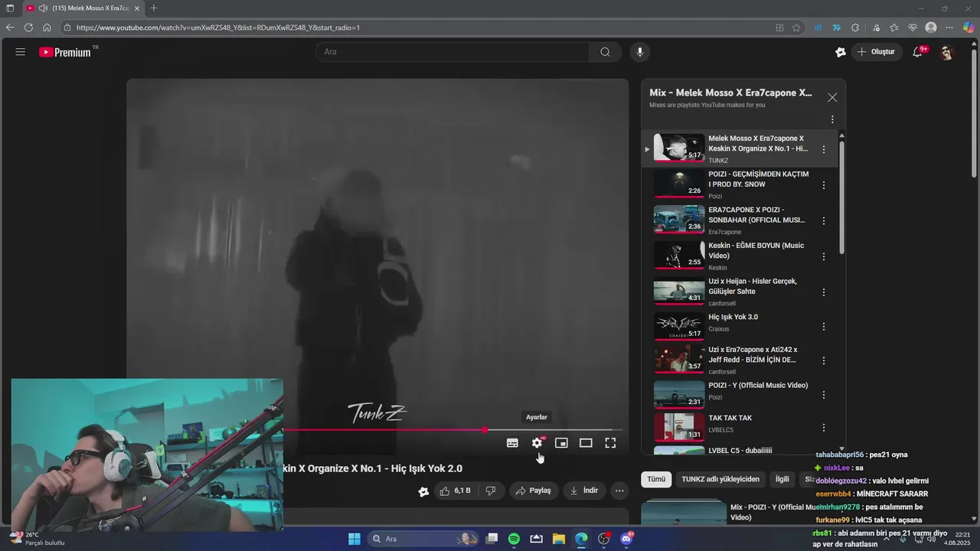Open options for BİZİM İÇİN DE item
Screen dimensions: 980x551
[x=824, y=360]
